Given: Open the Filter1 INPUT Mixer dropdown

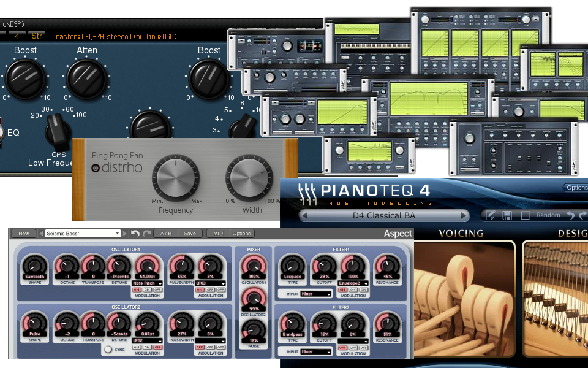Looking at the screenshot, I should (x=316, y=294).
